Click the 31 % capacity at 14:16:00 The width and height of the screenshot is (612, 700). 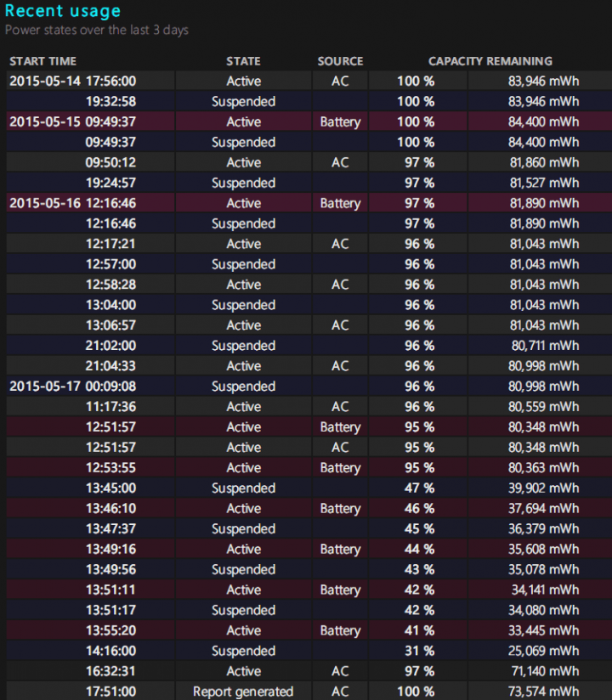419,651
